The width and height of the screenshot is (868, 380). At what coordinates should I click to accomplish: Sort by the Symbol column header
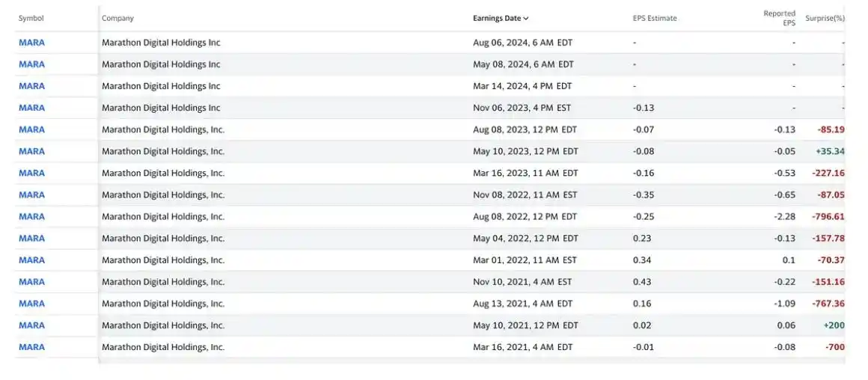[31, 19]
